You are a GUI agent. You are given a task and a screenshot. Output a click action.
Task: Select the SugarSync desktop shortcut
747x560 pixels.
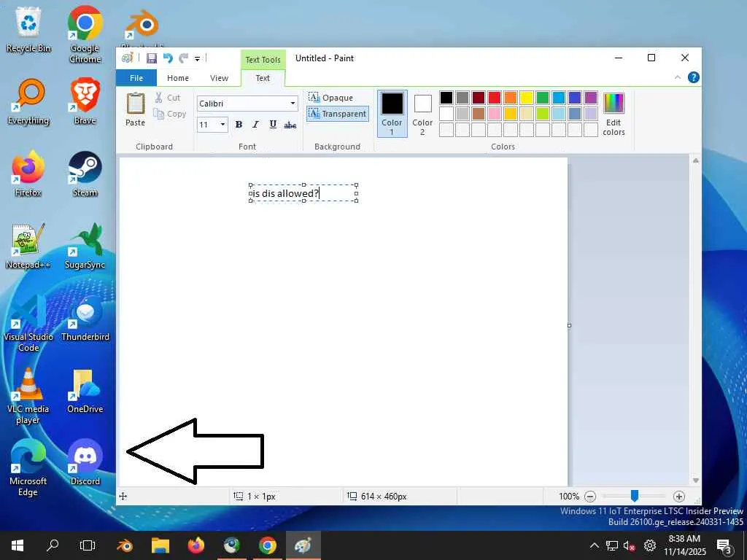point(85,246)
